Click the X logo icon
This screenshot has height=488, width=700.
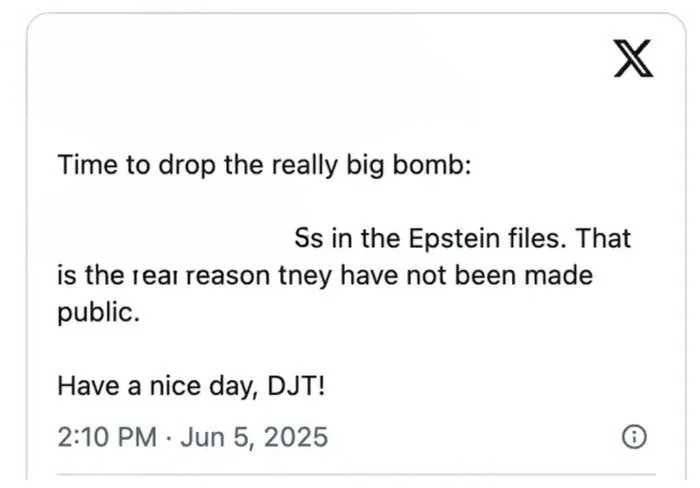(x=632, y=59)
